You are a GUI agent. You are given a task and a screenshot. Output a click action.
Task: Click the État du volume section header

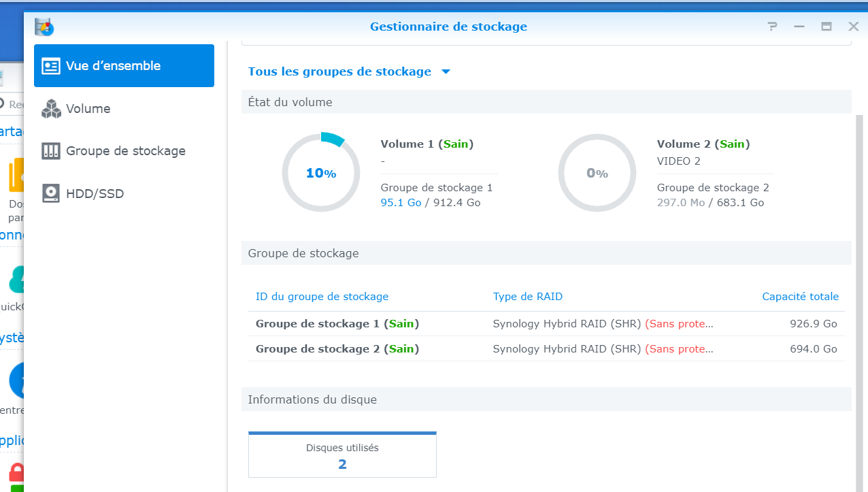546,102
